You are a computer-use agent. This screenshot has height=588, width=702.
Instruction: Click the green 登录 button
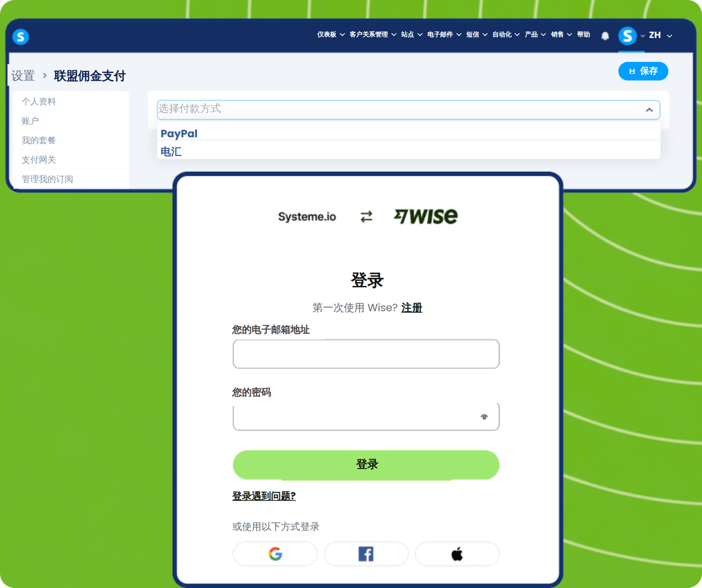tap(366, 465)
